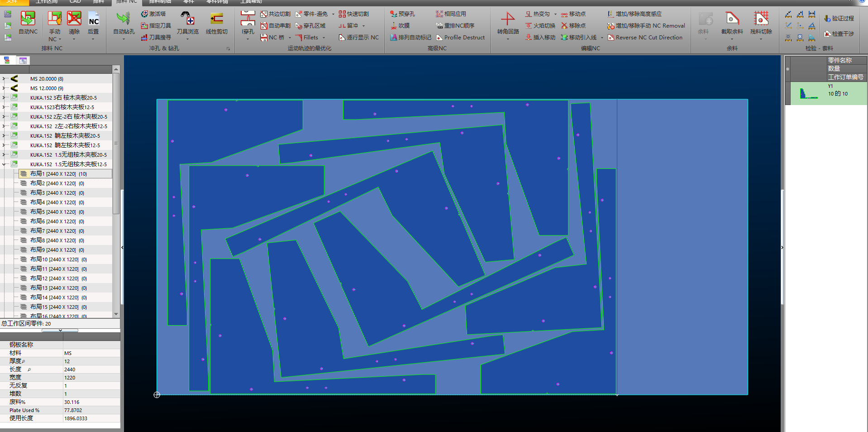Viewport: 868px width, 432px height.
Task: Click the 清除 NC icon
Action: click(x=74, y=23)
